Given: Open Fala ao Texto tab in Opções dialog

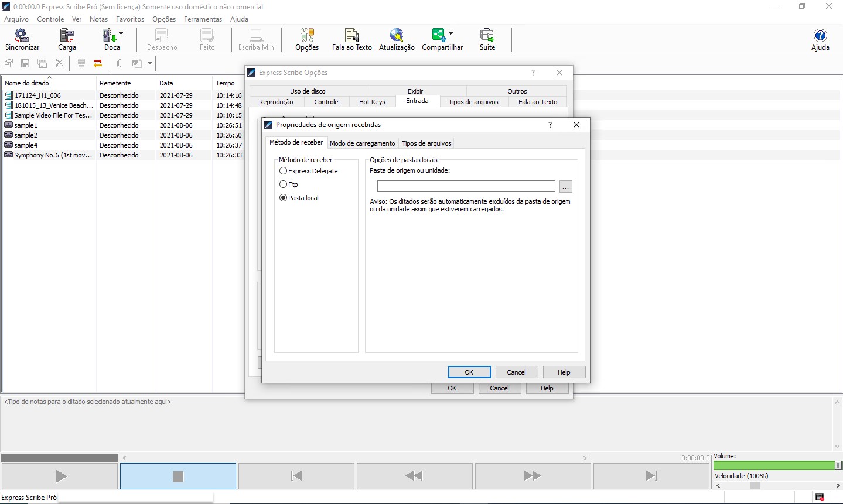Looking at the screenshot, I should click(538, 102).
